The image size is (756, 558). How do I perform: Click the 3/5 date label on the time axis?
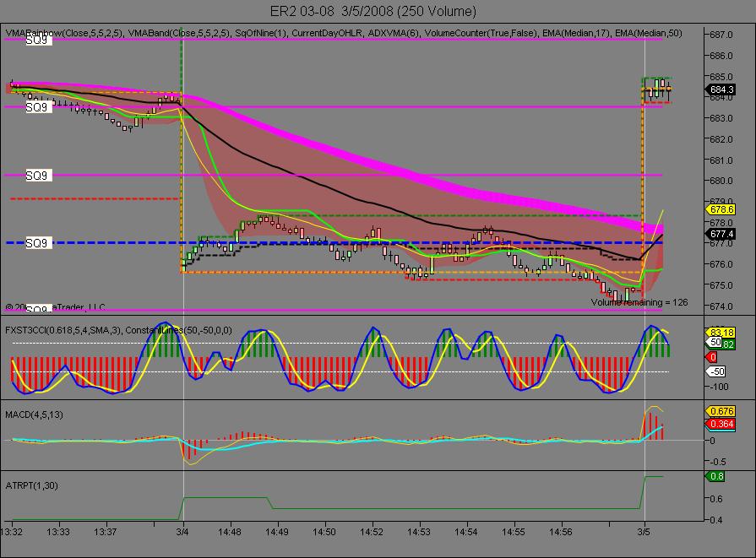pos(644,532)
